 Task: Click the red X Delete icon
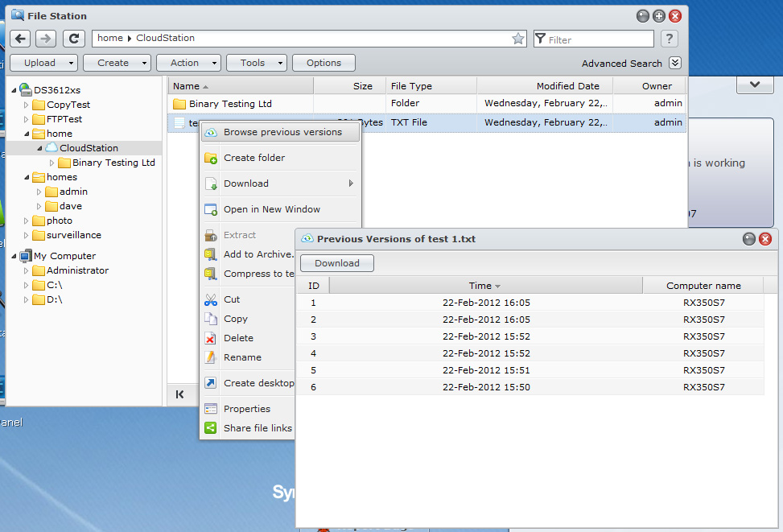(x=211, y=339)
